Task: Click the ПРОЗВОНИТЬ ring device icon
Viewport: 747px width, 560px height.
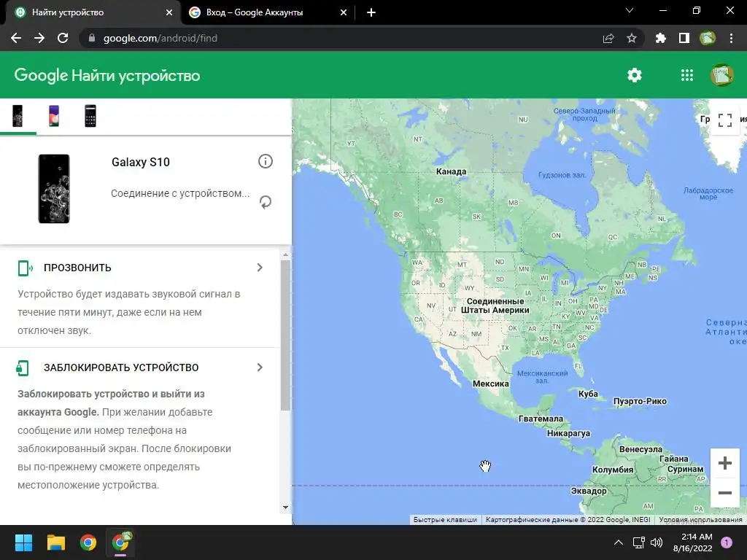Action: click(25, 268)
